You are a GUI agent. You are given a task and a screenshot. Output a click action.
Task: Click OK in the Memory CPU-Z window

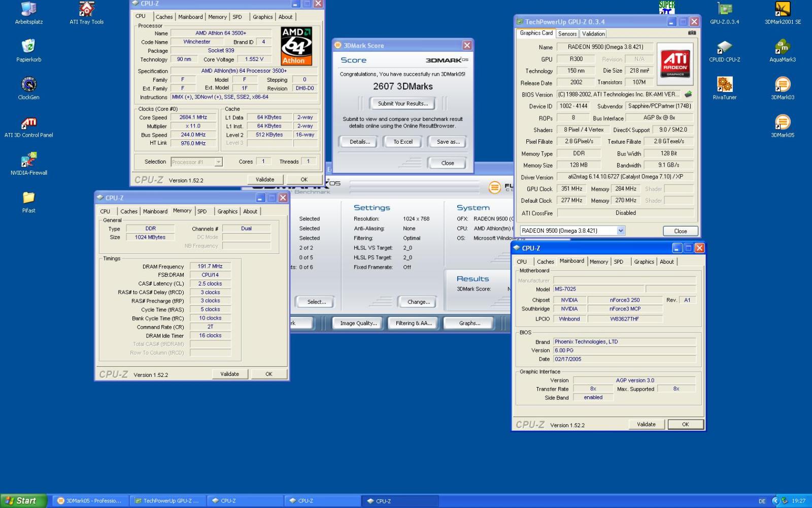[x=269, y=374]
